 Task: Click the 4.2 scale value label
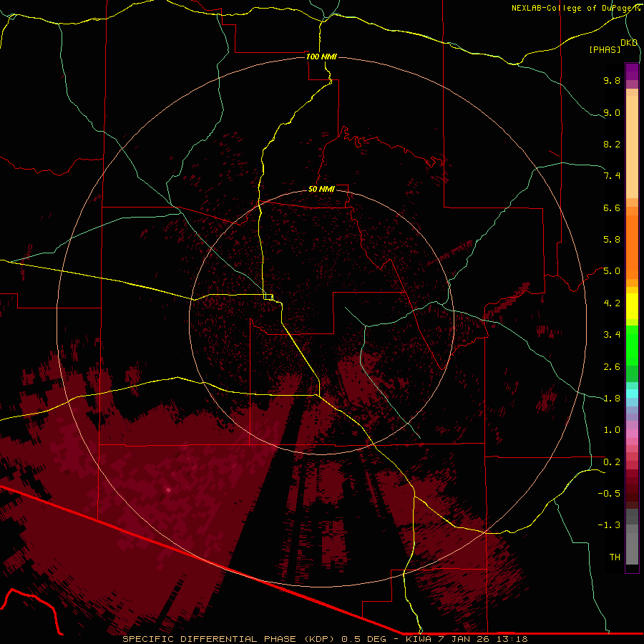pyautogui.click(x=612, y=303)
